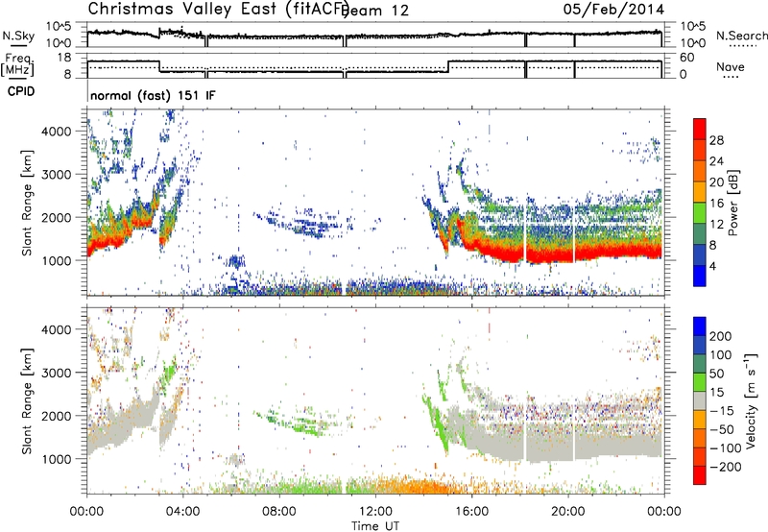The height and width of the screenshot is (532, 768).
Task: Click the '4' tick on the Power colorbar
Action: click(x=713, y=266)
